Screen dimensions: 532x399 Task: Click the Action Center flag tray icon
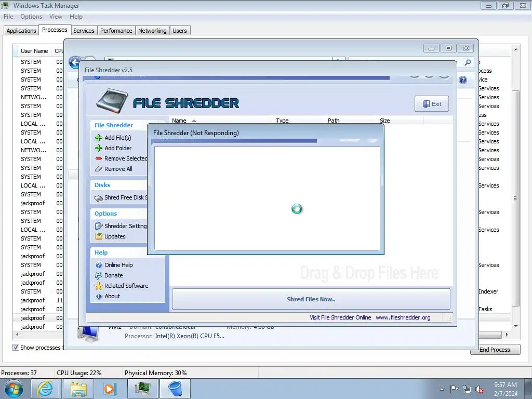pos(454,389)
